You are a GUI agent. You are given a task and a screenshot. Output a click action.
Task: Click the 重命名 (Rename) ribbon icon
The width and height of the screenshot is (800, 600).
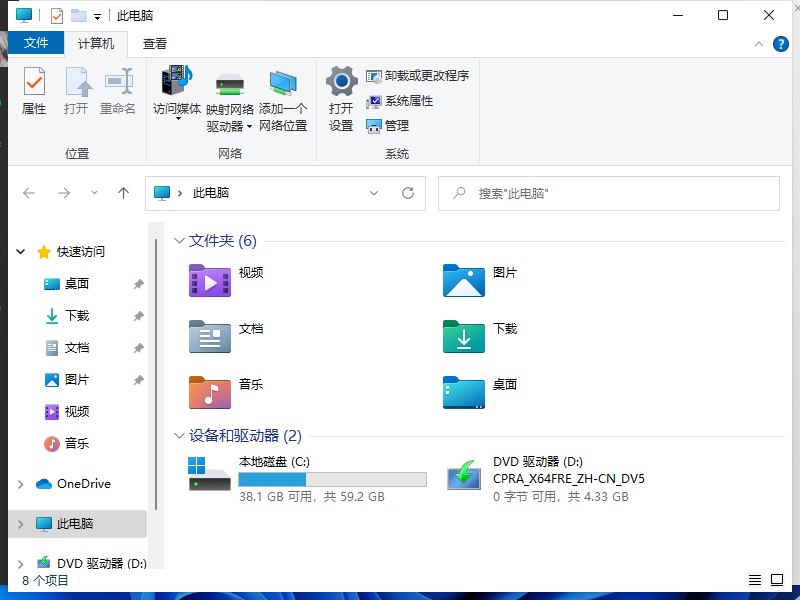click(118, 95)
